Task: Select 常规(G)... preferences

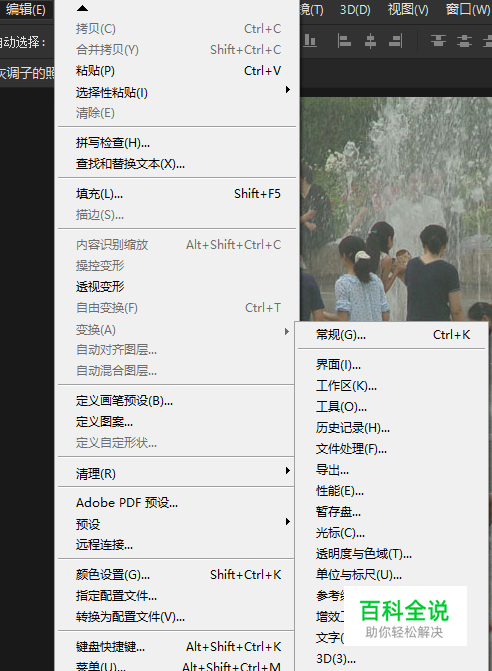Action: pos(392,335)
